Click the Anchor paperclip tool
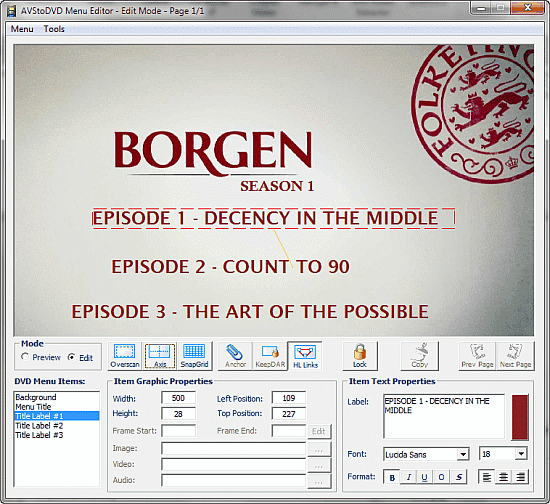 [235, 356]
